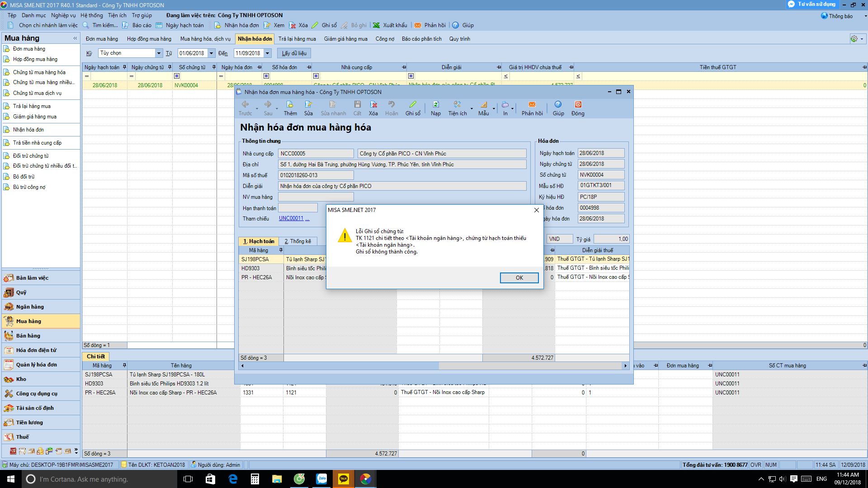Click Nạp icon in invoice window toolbar

click(436, 108)
